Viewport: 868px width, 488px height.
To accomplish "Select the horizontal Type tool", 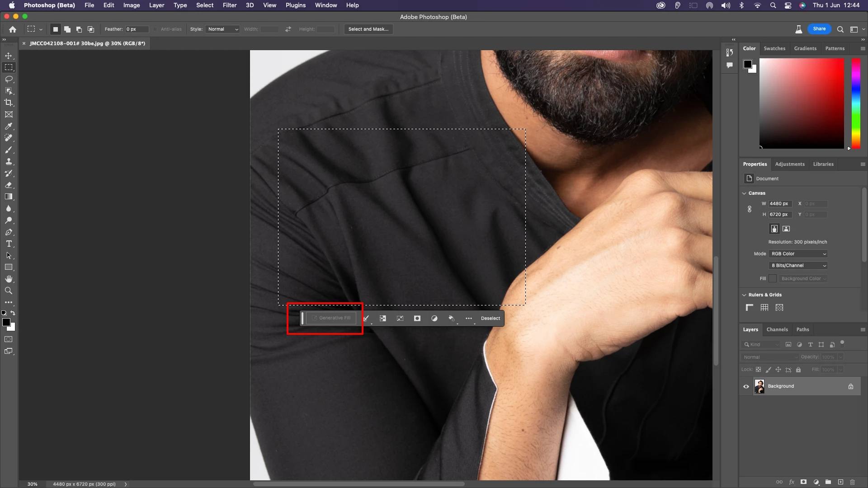I will point(9,244).
